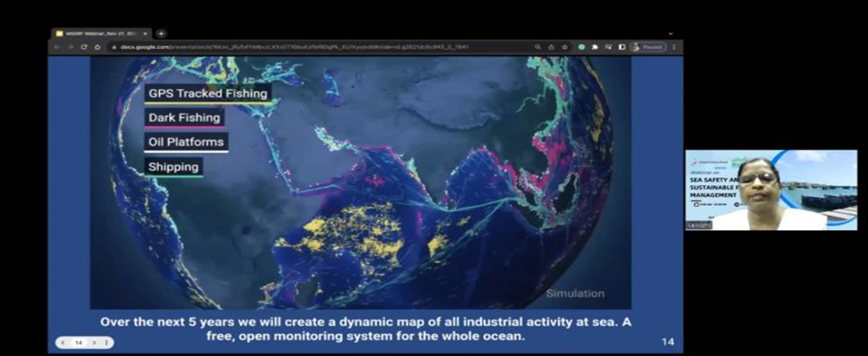The width and height of the screenshot is (868, 356).
Task: Select the MSSRF Webinar browser tab
Action: 101,34
